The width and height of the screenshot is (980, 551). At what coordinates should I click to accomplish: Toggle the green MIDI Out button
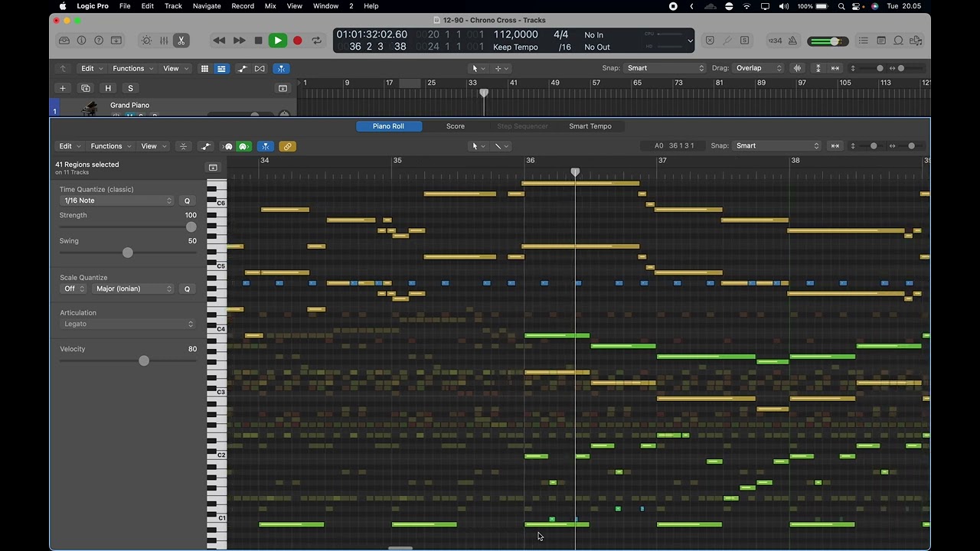(x=243, y=146)
